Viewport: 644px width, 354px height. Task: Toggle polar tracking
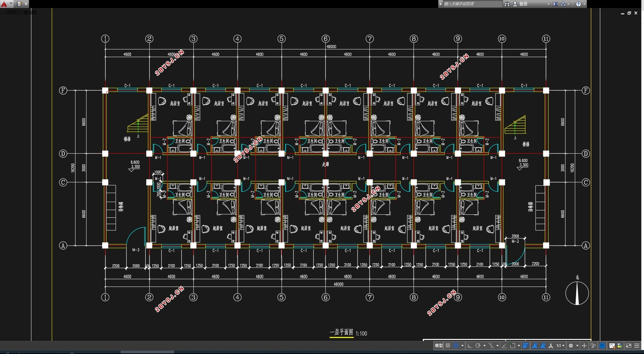pyautogui.click(x=478, y=346)
